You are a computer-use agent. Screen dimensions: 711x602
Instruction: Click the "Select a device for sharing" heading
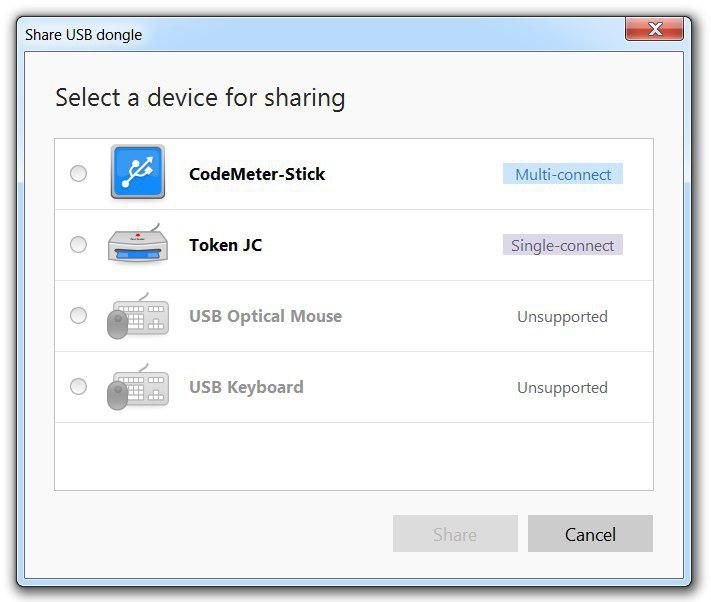tap(200, 98)
